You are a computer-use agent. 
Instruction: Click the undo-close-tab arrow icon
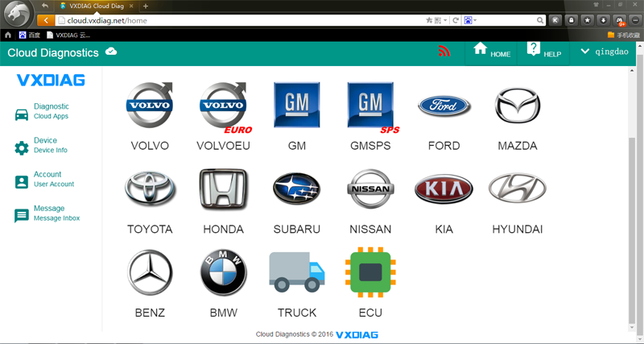click(x=45, y=6)
